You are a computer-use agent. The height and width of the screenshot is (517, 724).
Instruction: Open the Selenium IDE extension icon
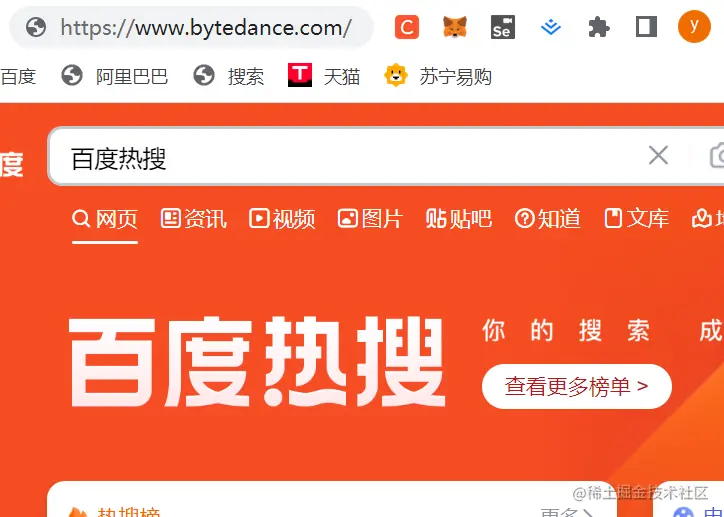click(x=502, y=27)
